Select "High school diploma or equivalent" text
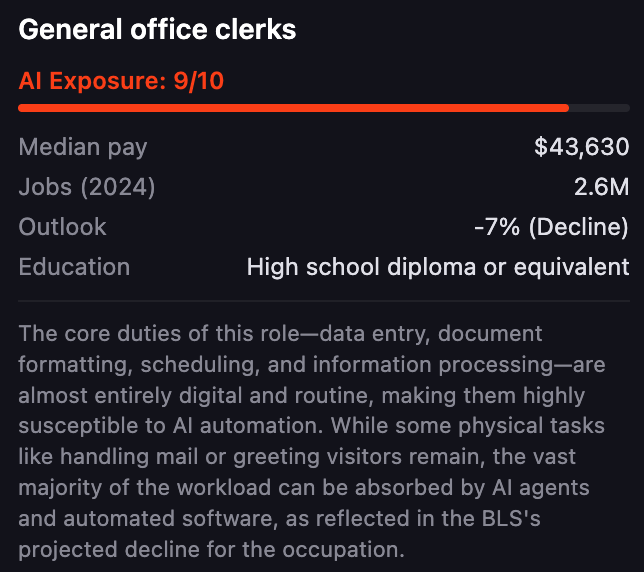Screen dimensions: 644x572 438,267
